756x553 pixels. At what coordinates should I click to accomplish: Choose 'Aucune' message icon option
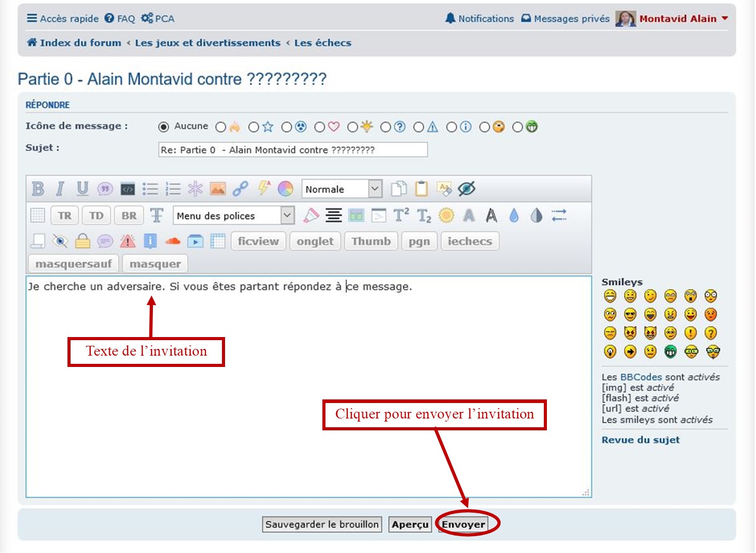point(164,127)
